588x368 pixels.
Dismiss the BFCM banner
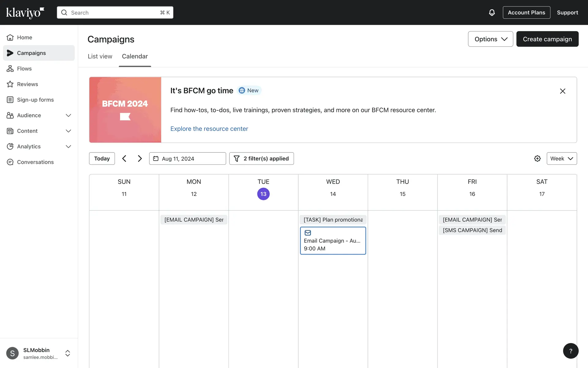[562, 91]
